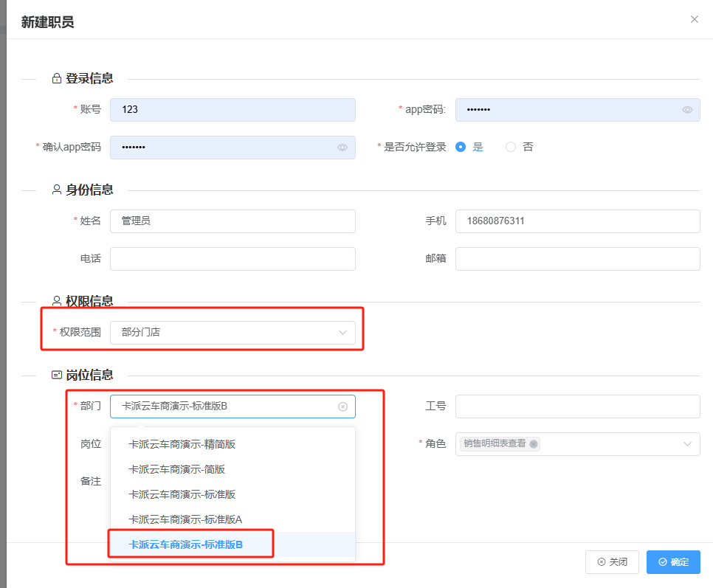Select 否 for 是否允许登录

coord(511,147)
